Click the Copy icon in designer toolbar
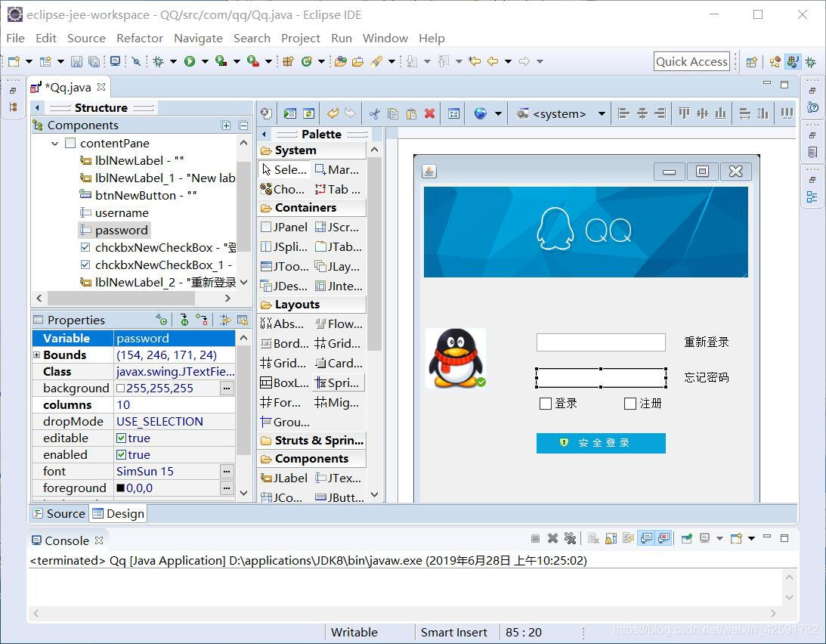Viewport: 826px width, 644px height. pyautogui.click(x=393, y=113)
